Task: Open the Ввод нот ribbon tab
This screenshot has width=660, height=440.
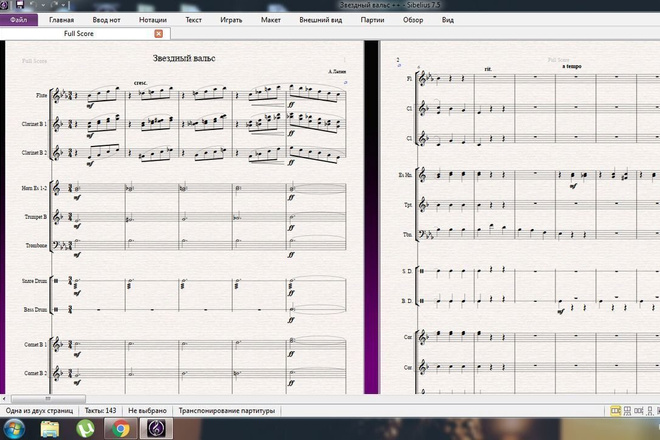Action: coord(106,20)
